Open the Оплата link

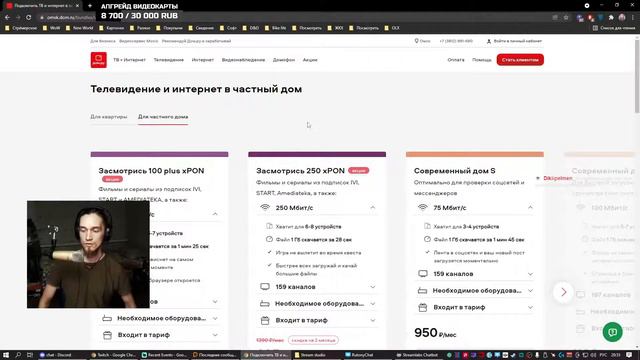tap(456, 60)
